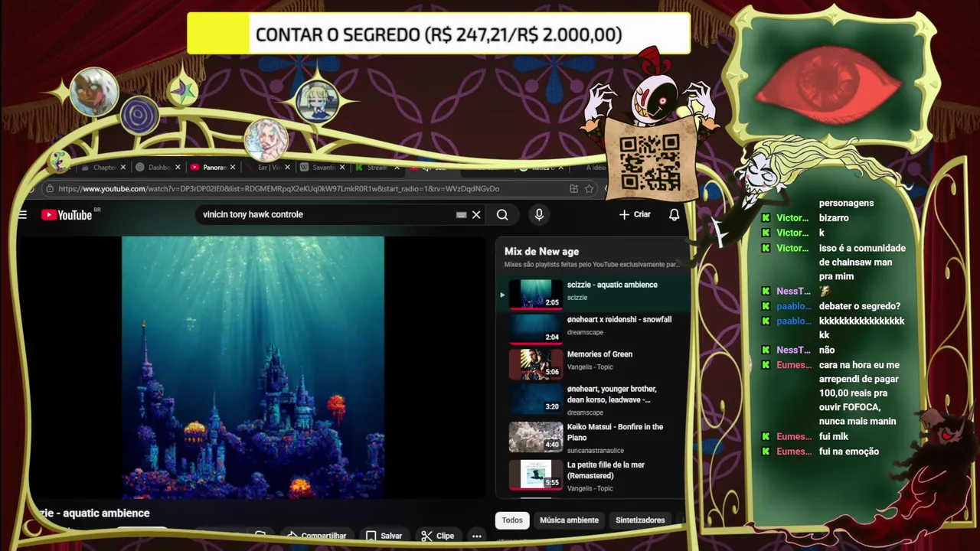Screen dimensions: 980x551
Task: Clear the YouTube search text
Action: coord(476,215)
